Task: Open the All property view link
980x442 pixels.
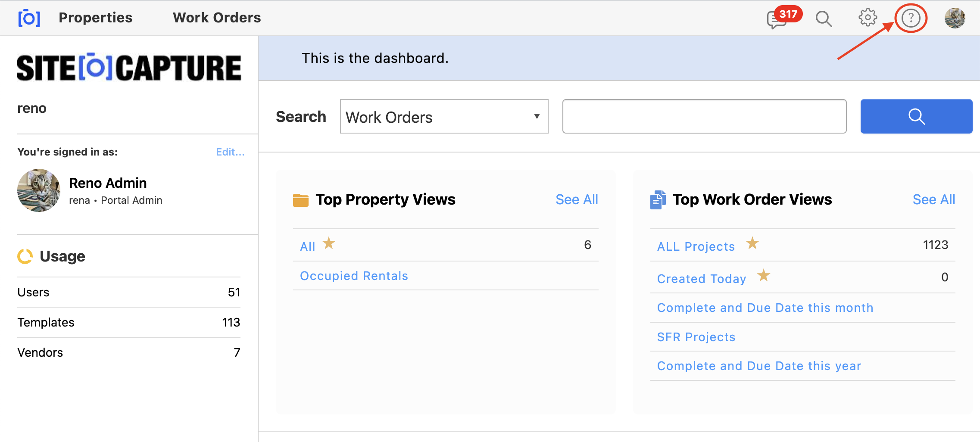Action: tap(308, 246)
